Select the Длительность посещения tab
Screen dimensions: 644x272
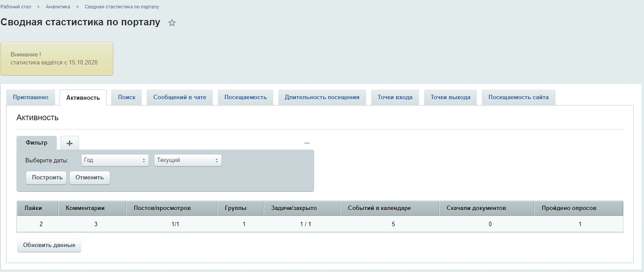pos(322,97)
